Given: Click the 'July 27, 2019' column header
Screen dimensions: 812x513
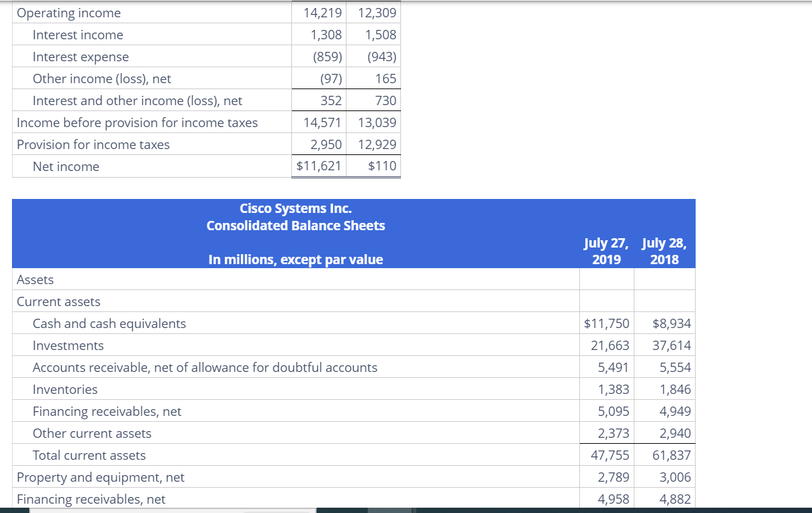Looking at the screenshot, I should point(606,251).
